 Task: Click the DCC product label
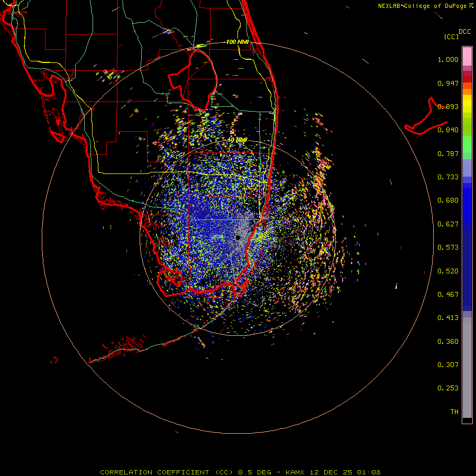(465, 32)
